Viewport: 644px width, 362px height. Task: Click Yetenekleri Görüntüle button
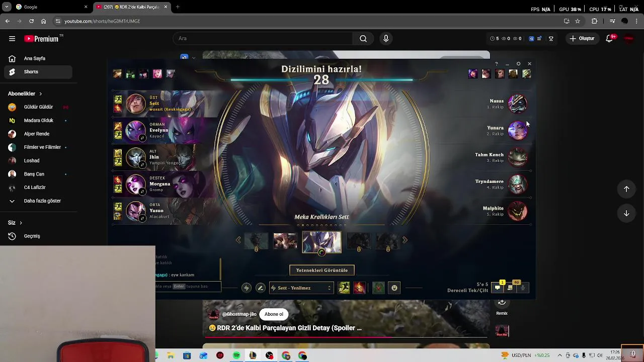point(322,270)
